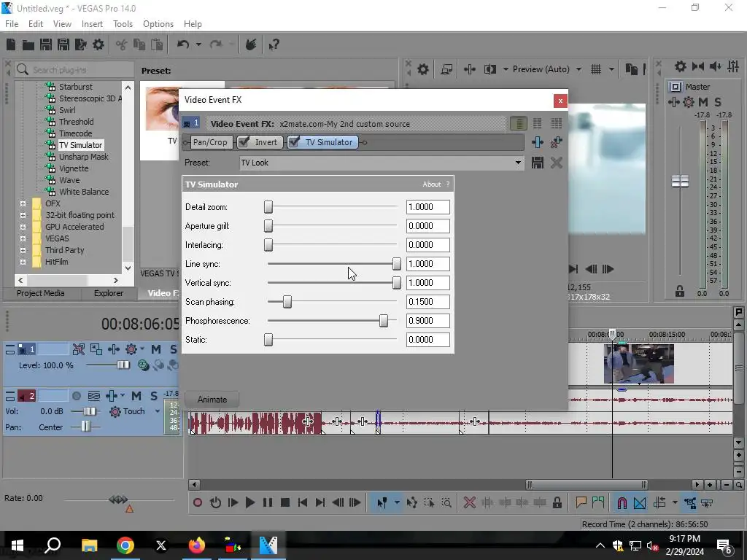This screenshot has width=747, height=560.
Task: Click Play in the transport bar
Action: click(x=250, y=502)
